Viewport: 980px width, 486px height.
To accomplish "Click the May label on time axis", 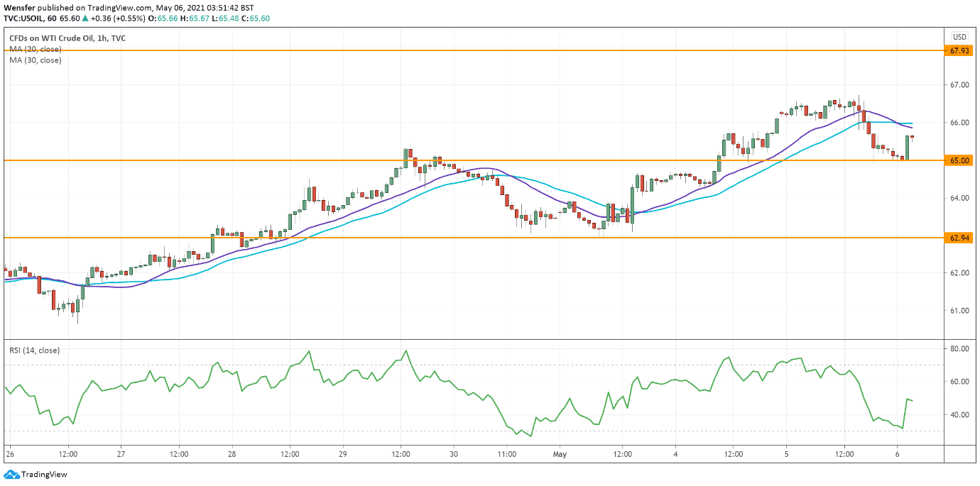I will point(560,454).
